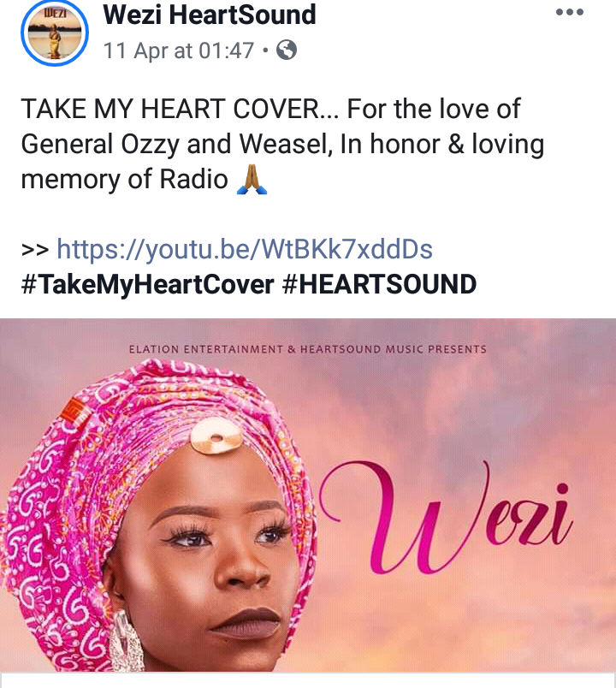
Task: Open Wezi HeartSound profile picture
Action: pos(55,33)
